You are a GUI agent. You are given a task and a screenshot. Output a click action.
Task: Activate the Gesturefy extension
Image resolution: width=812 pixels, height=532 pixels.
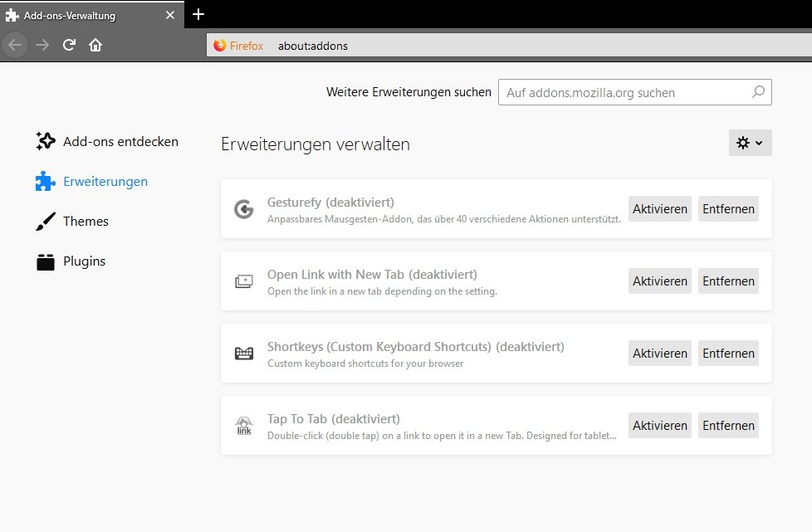coord(660,208)
